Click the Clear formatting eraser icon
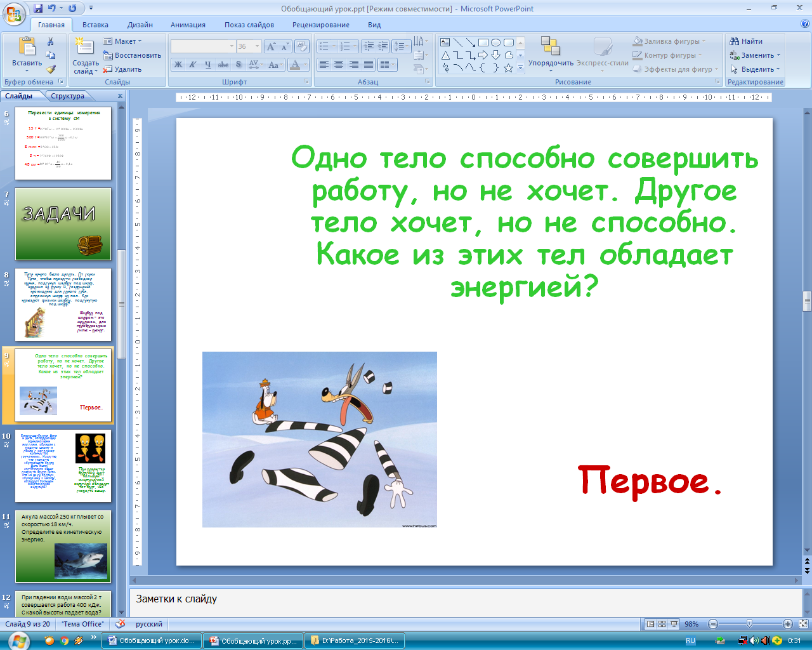The width and height of the screenshot is (812, 650). (x=302, y=46)
